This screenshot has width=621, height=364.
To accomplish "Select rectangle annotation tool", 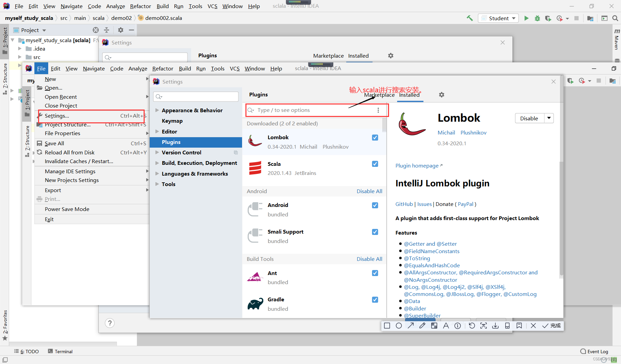I will [387, 326].
